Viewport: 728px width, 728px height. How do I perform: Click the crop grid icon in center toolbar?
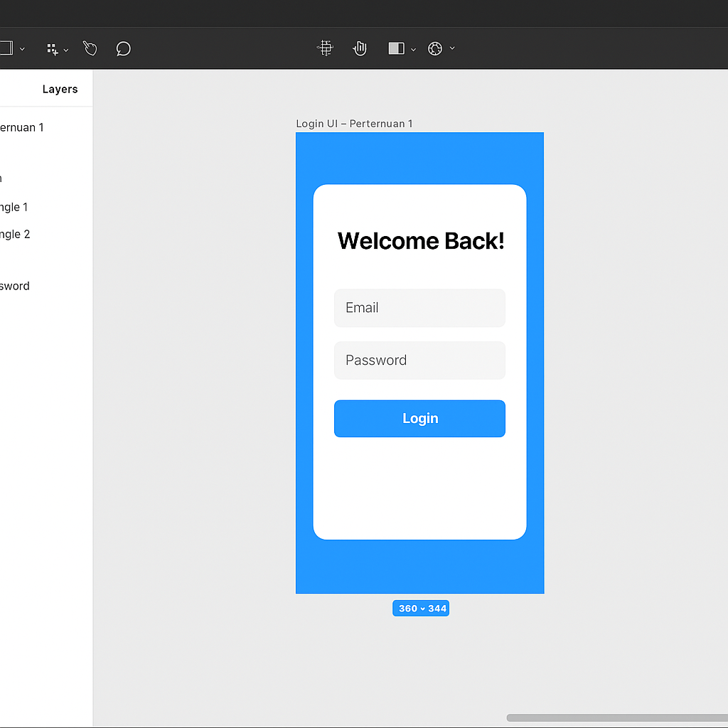326,48
